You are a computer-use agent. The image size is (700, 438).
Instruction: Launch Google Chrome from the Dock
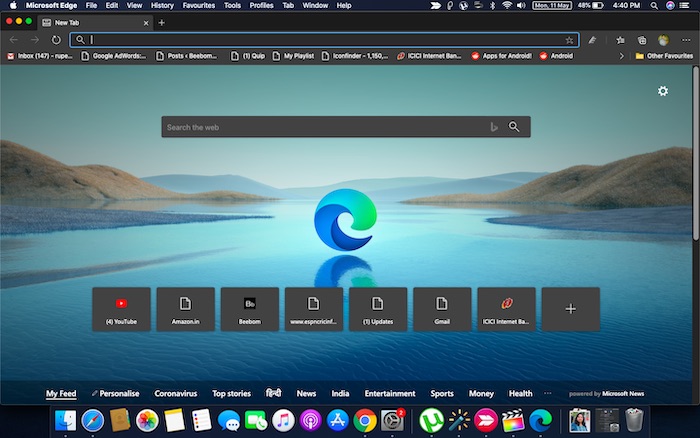pyautogui.click(x=365, y=421)
